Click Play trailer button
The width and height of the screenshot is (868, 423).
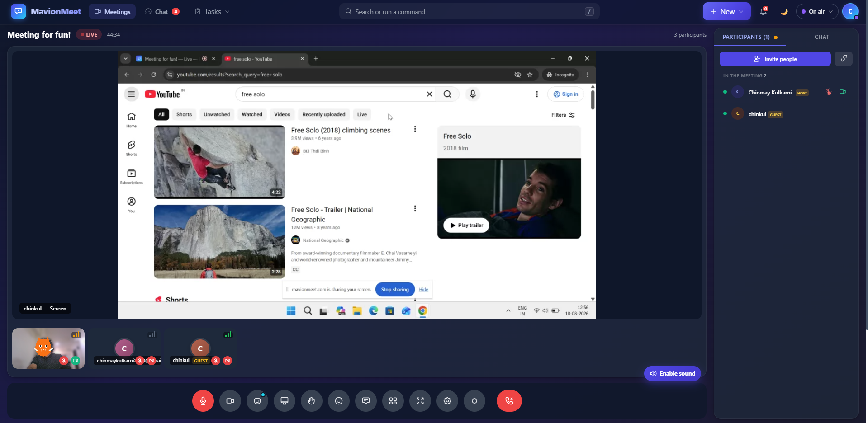(466, 225)
